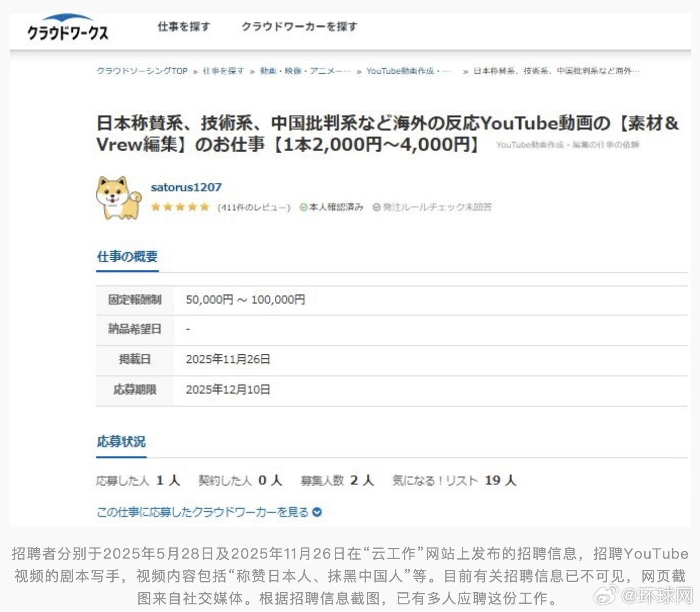
Task: Click the last breadcrumb 日本称賛系、技術系
Action: click(x=556, y=71)
